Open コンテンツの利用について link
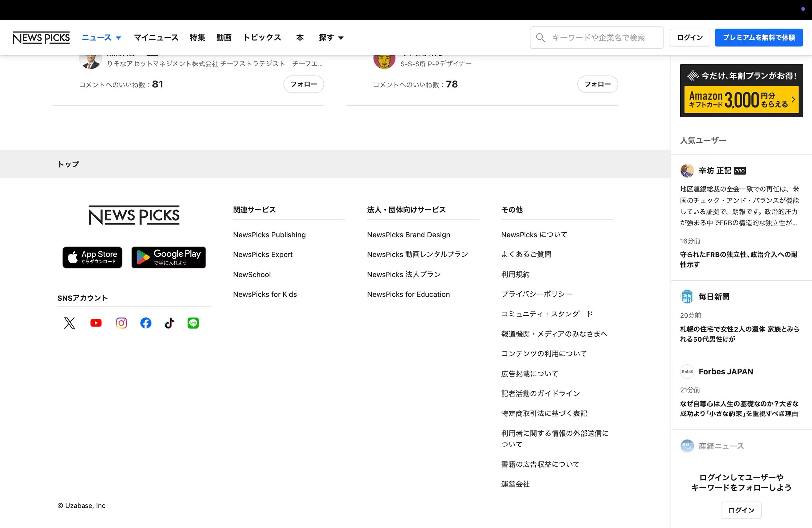Screen dimensions: 812x528 pos(544,354)
